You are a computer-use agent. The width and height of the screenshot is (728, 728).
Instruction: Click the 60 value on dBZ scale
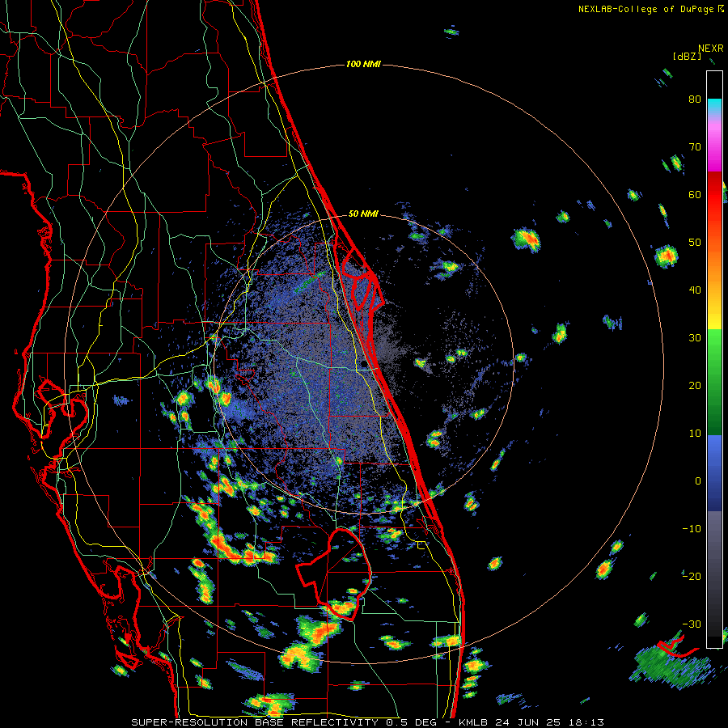tap(695, 195)
